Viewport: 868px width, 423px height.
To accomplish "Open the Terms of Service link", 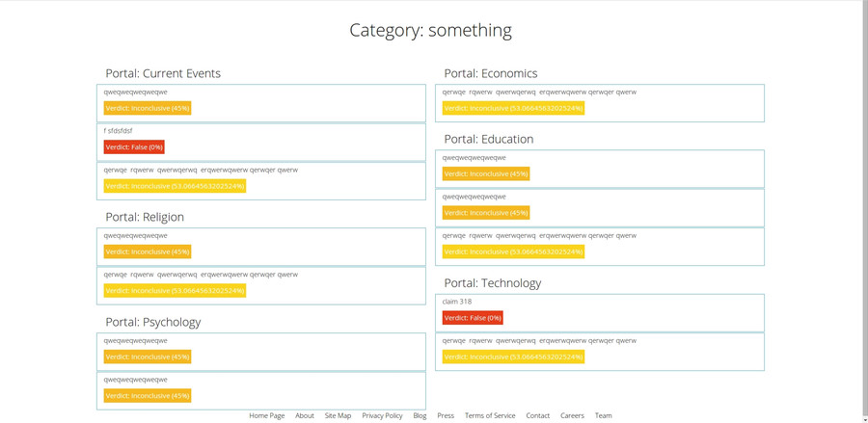I will 490,415.
